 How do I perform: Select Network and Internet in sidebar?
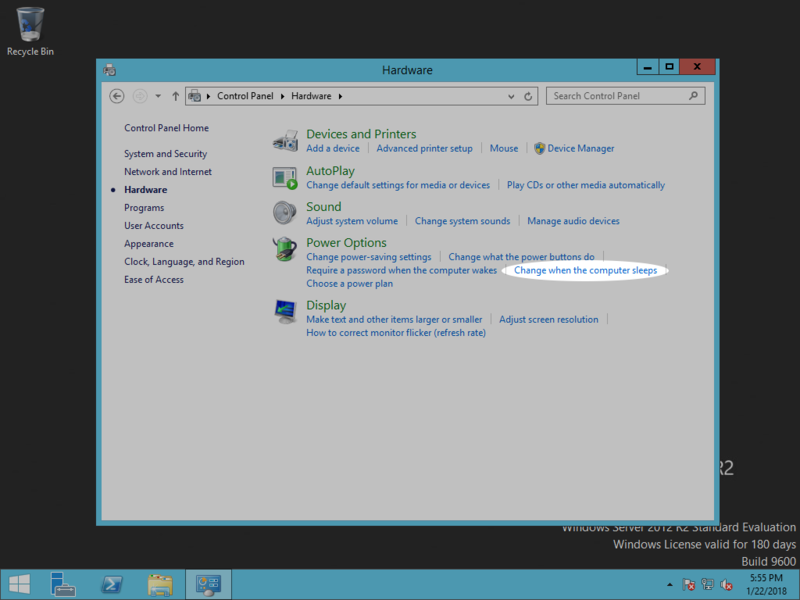[x=168, y=172]
